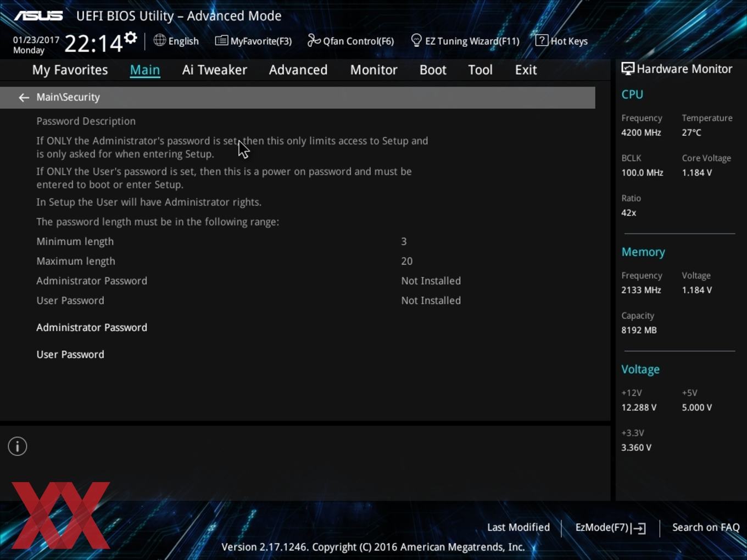Click the Hardware Monitor title
Image resolution: width=747 pixels, height=560 pixels.
pyautogui.click(x=684, y=69)
